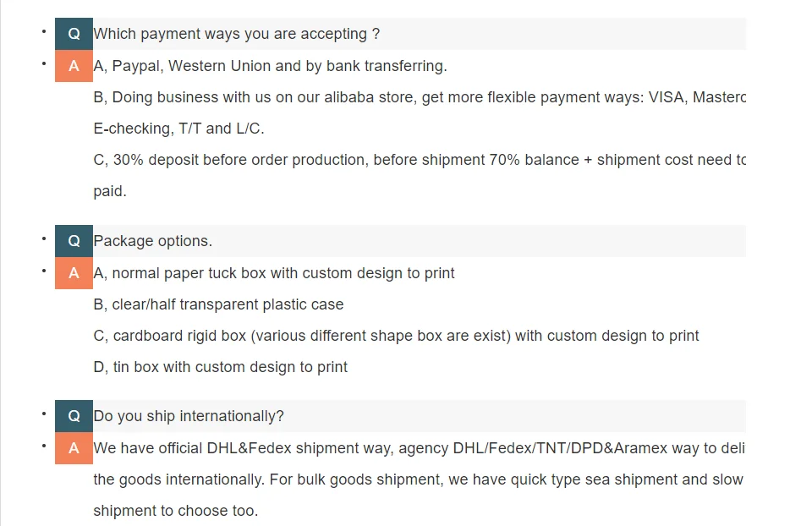
Task: Select the question 'Which payment ways you are accepting ?'
Action: coord(237,34)
